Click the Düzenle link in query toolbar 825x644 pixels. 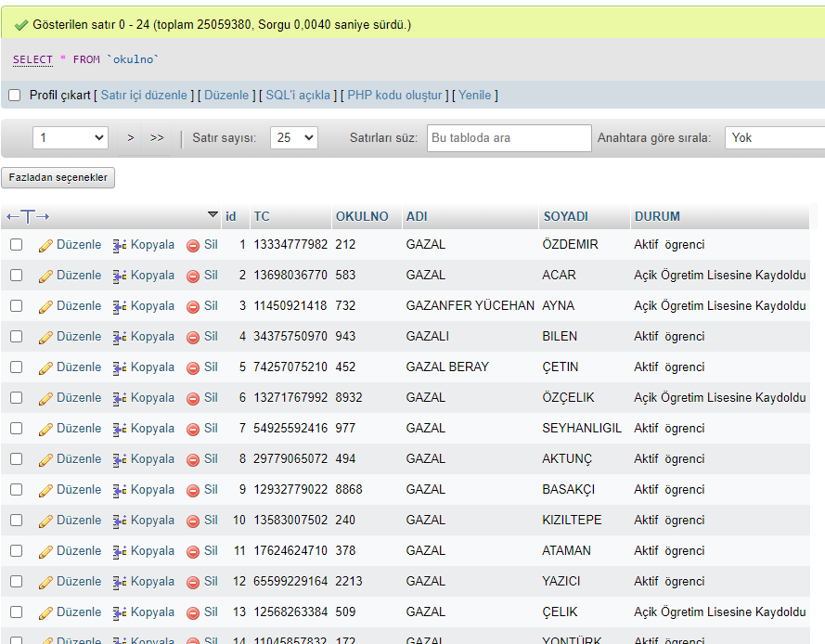(226, 96)
